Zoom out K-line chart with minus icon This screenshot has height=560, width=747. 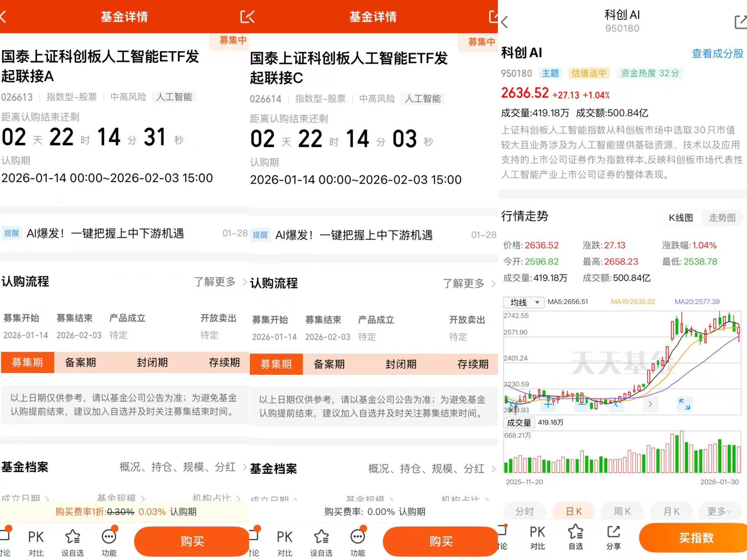click(582, 404)
